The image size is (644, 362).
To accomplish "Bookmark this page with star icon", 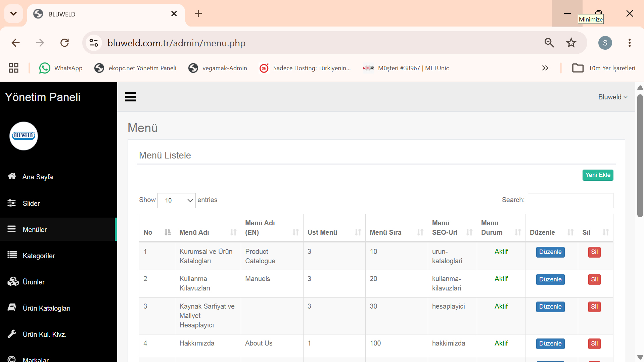I will coord(571,43).
